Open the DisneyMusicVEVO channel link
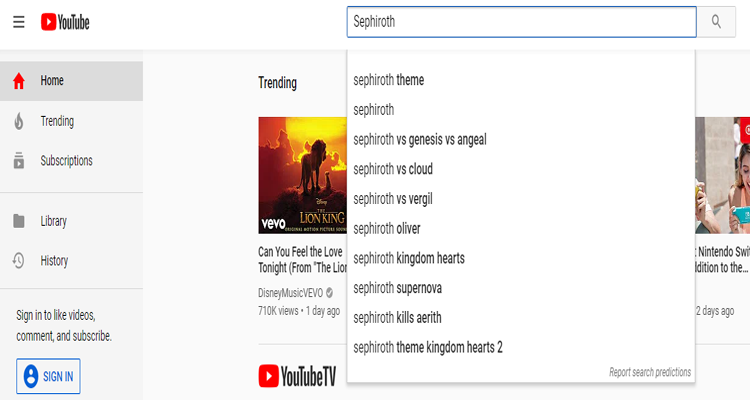The height and width of the screenshot is (400, 750). click(x=290, y=292)
